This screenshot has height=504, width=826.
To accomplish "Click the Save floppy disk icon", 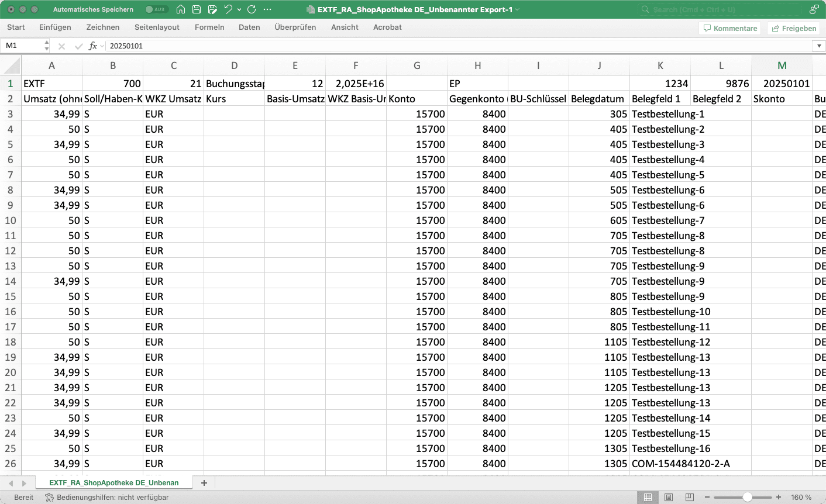I will click(x=197, y=9).
